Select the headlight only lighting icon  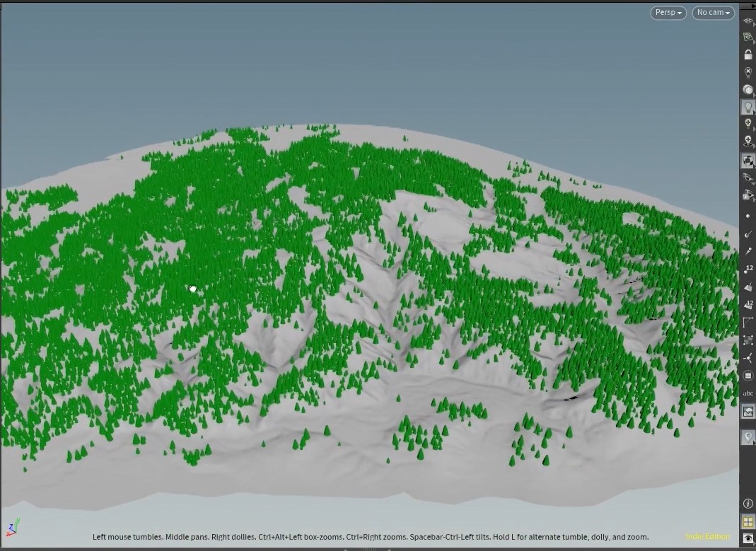coord(748,90)
